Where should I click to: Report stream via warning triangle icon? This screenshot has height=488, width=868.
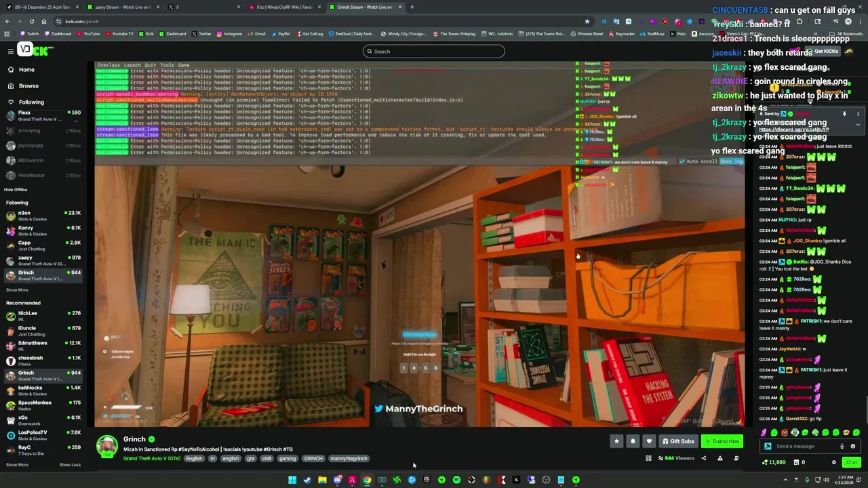pyautogui.click(x=719, y=458)
